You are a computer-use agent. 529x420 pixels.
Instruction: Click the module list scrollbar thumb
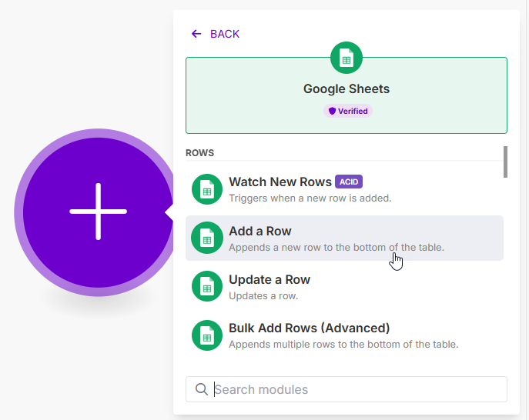click(505, 162)
